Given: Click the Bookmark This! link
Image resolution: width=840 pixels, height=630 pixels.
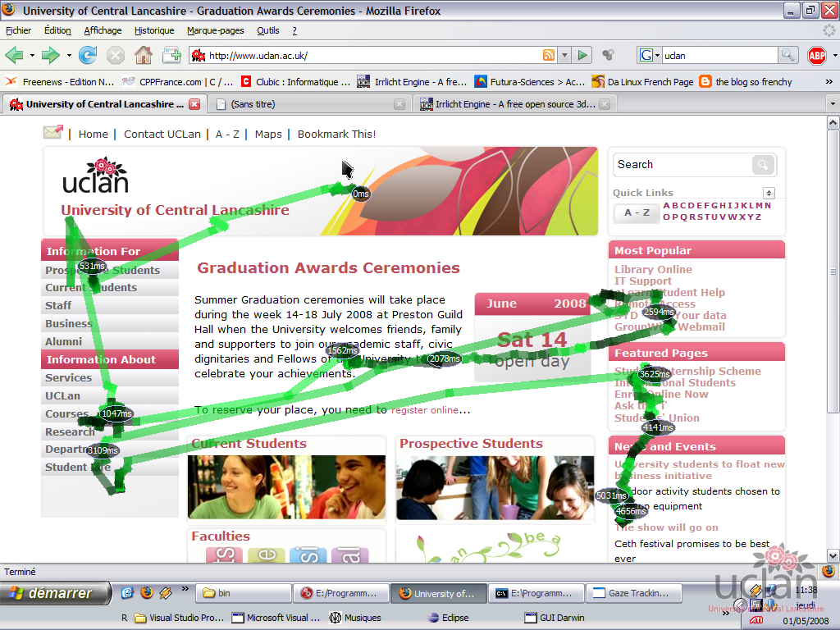Looking at the screenshot, I should 337,134.
